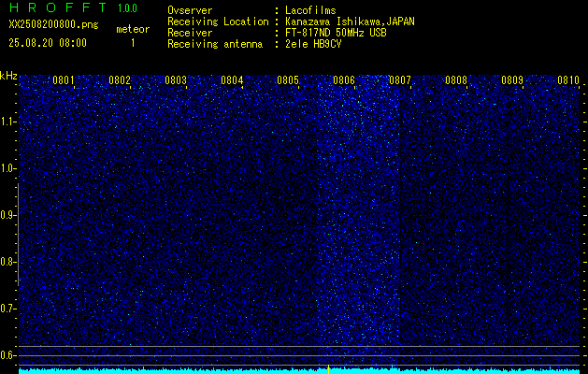Click the yellow meteor spike in level graph
This screenshot has height=374, width=588.
click(x=328, y=369)
